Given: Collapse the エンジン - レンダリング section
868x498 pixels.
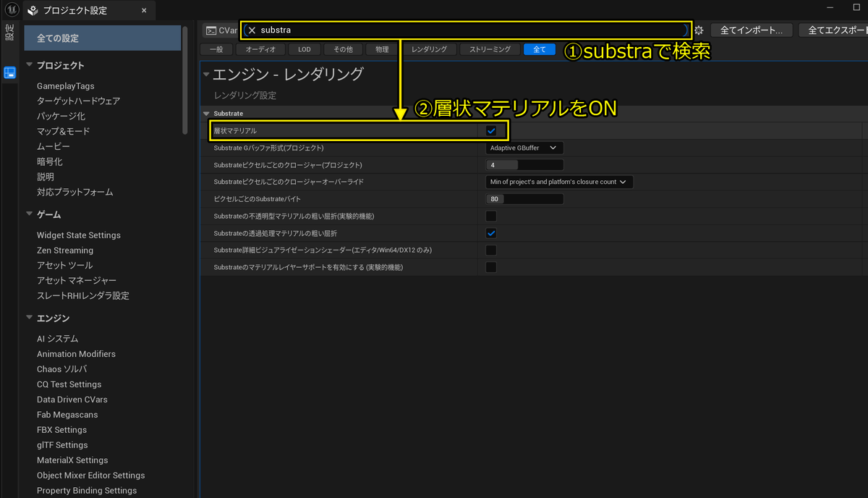Looking at the screenshot, I should pyautogui.click(x=206, y=74).
